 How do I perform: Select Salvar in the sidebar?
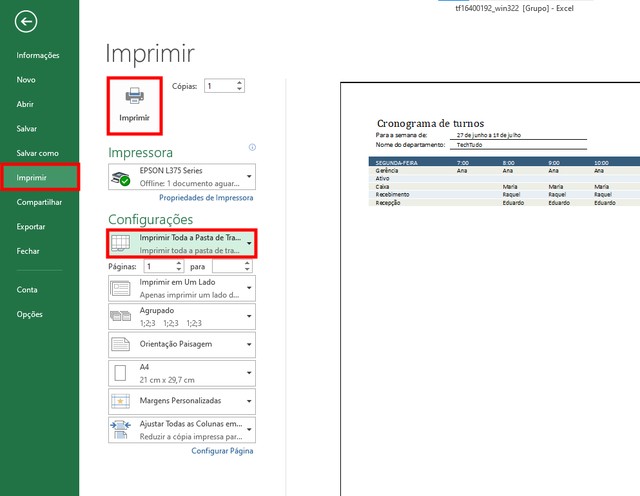pyautogui.click(x=27, y=129)
